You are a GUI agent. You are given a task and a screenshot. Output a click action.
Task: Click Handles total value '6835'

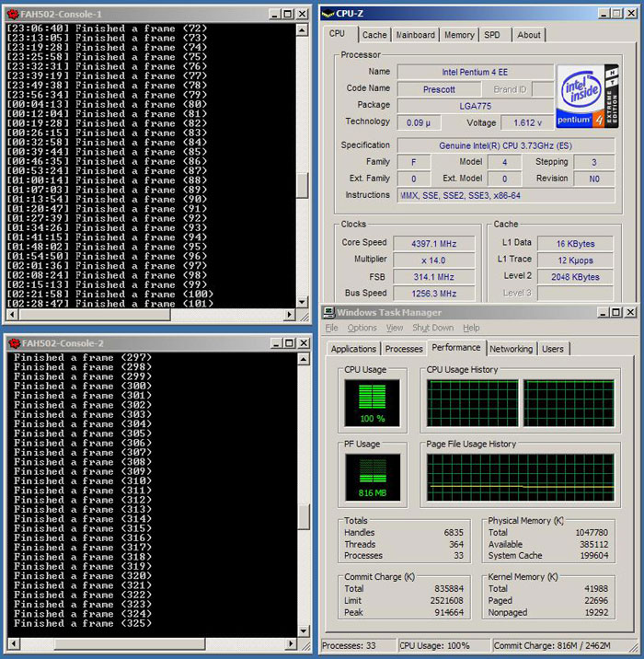click(454, 533)
